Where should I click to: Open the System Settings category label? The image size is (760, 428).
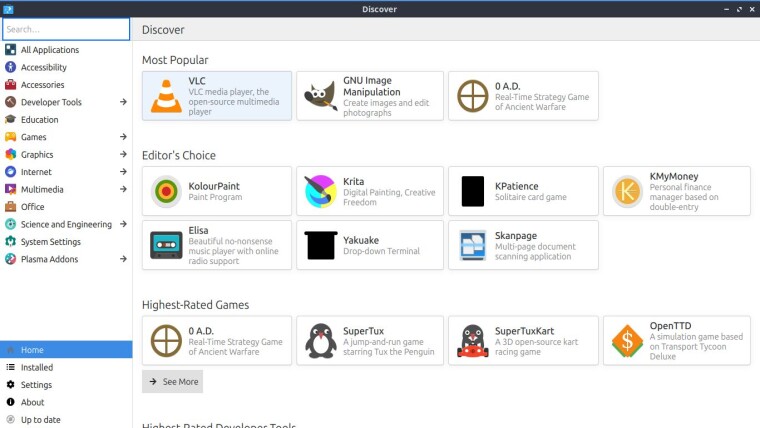pos(51,242)
